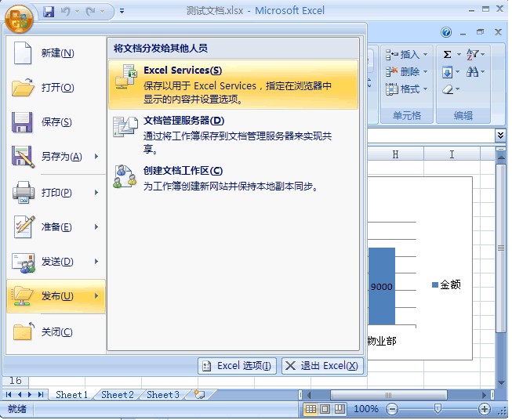
Task: Click the 新建 blank page icon
Action: (x=23, y=52)
